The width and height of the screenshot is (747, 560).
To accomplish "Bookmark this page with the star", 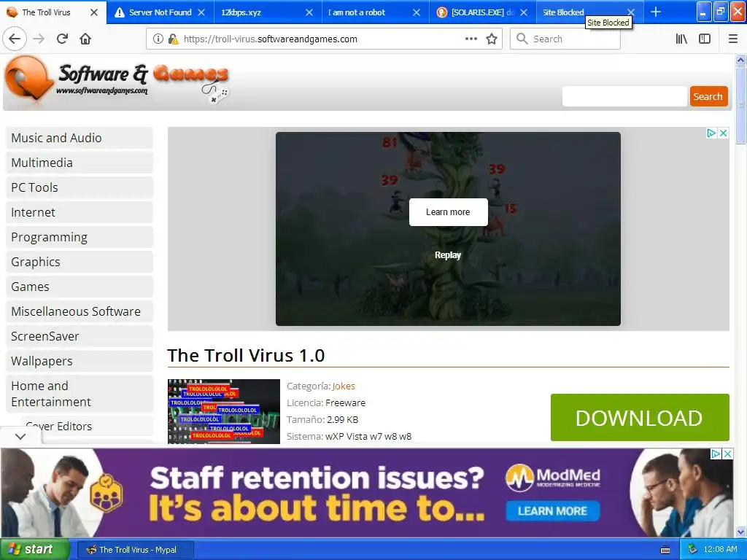I will coord(492,39).
